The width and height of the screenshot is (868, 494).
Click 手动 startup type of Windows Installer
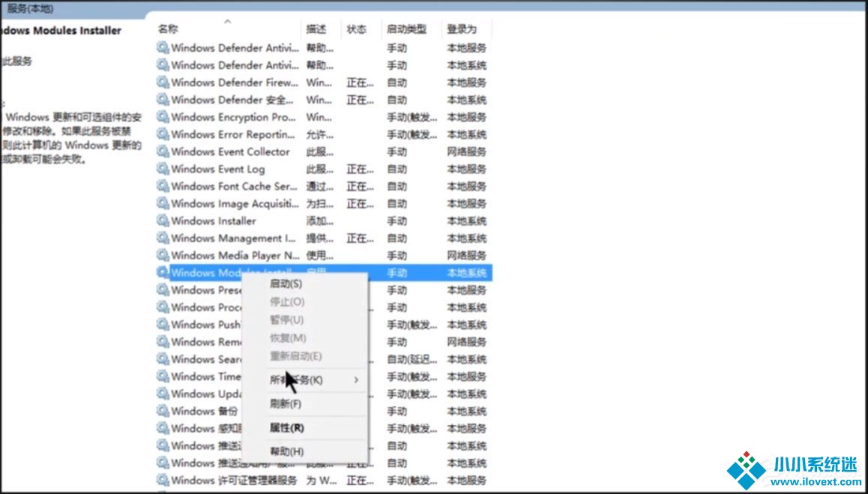[x=397, y=220]
